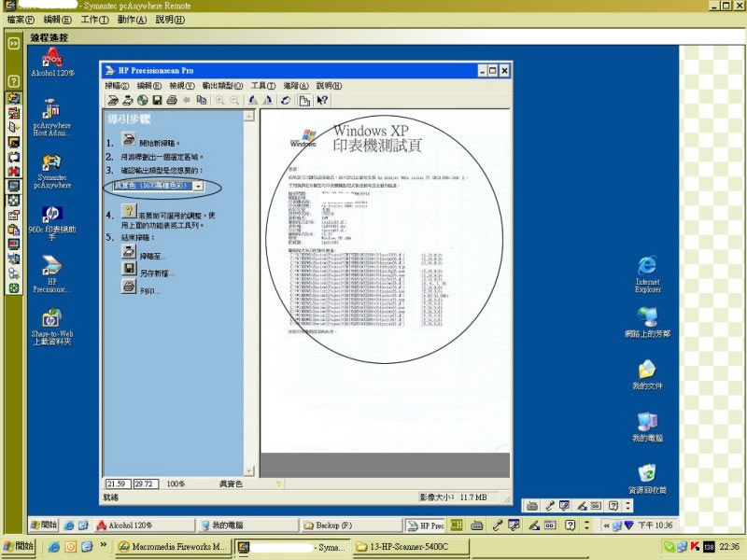The height and width of the screenshot is (560, 747).
Task: Click the green bottom pcAnywhere sidebar icon
Action: [14, 288]
